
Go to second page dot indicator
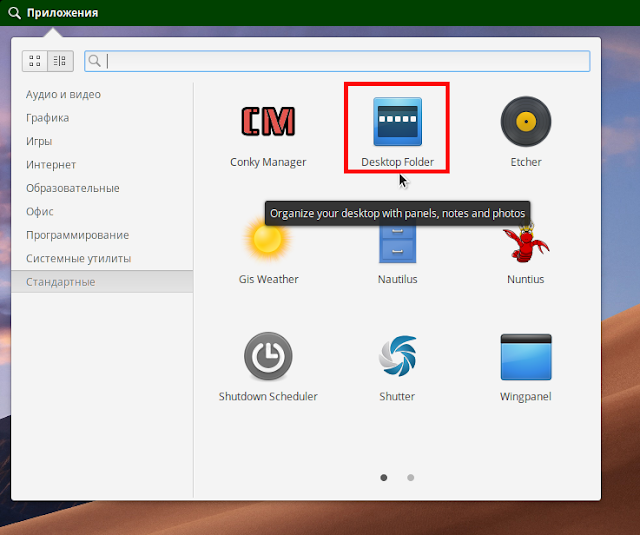411,477
